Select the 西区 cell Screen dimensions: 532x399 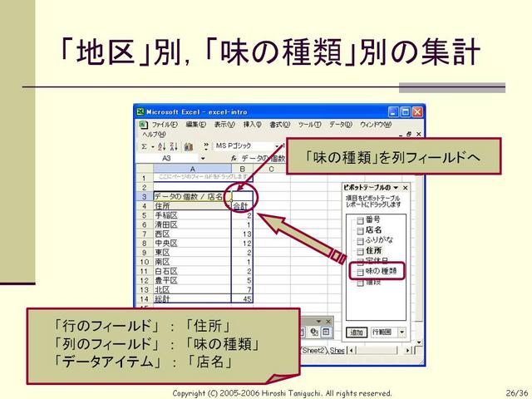pyautogui.click(x=192, y=234)
